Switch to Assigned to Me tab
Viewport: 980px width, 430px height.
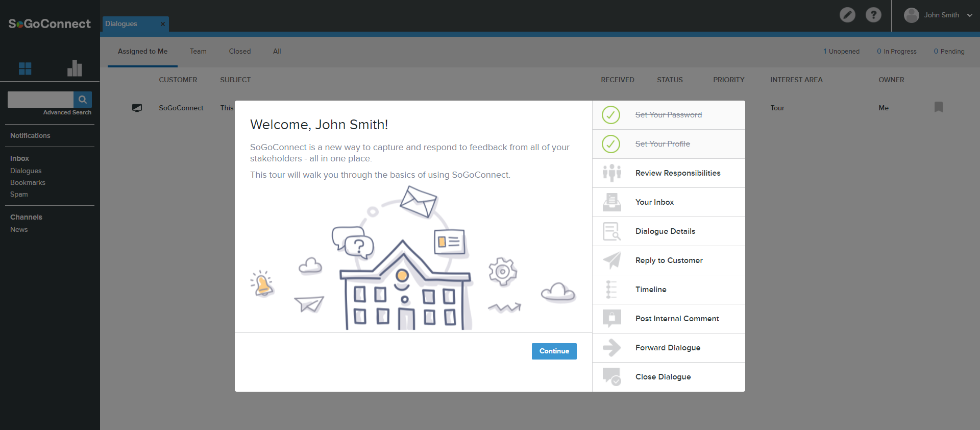[x=142, y=51]
